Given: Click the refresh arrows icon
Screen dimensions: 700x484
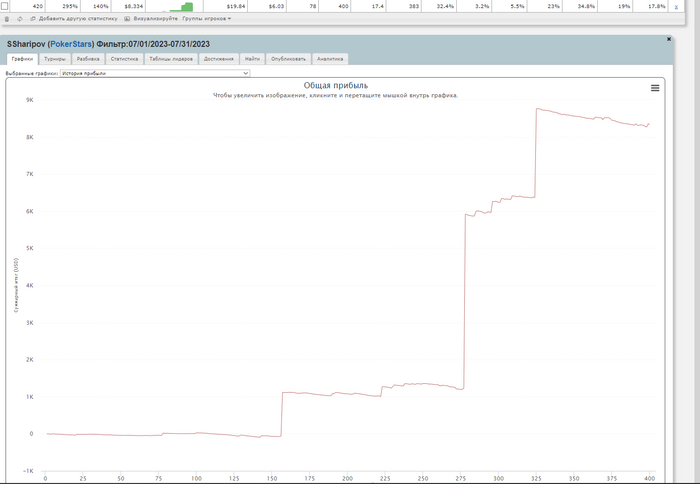Looking at the screenshot, I should pyautogui.click(x=20, y=19).
